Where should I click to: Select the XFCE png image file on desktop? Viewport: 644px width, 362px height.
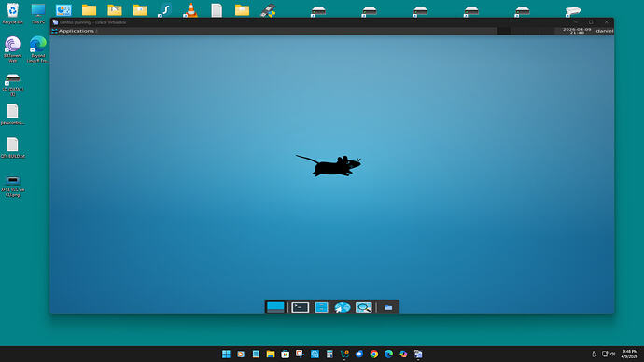pyautogui.click(x=13, y=186)
